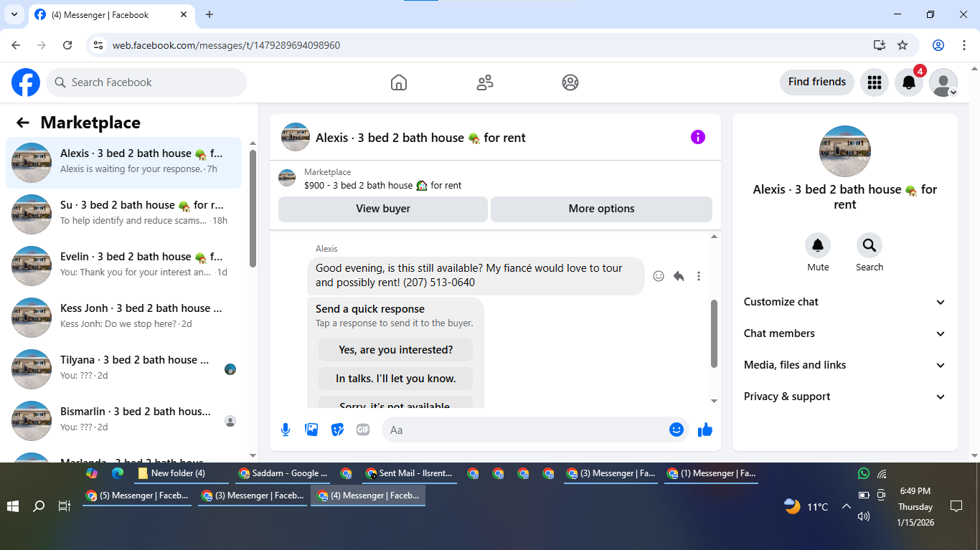This screenshot has width=980, height=550.
Task: Click the Search icon in chat details
Action: tap(870, 245)
